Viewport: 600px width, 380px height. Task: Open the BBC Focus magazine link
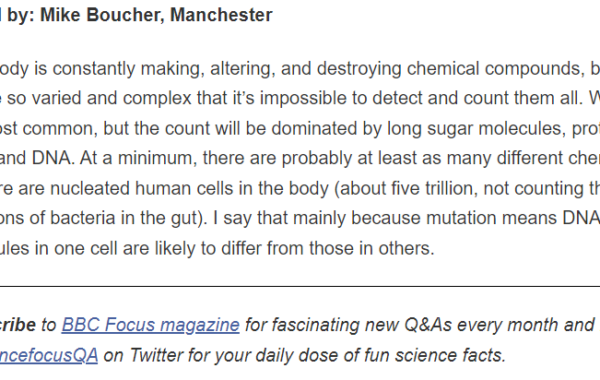coord(150,325)
